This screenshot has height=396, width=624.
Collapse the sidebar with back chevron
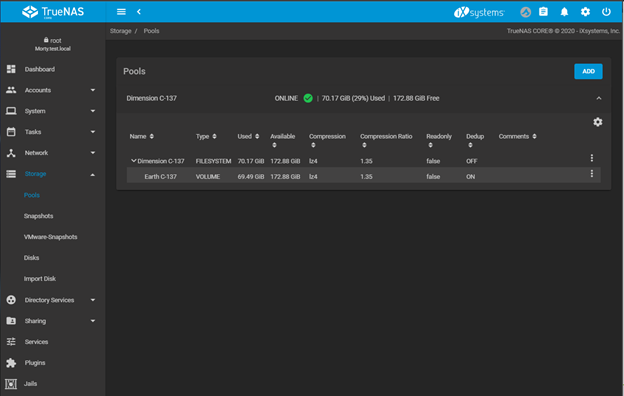[x=139, y=12]
